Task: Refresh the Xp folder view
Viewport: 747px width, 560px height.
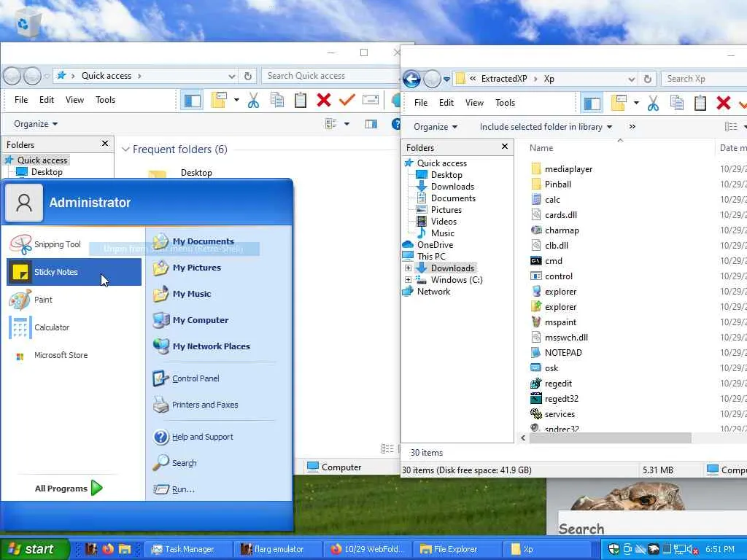Action: point(648,79)
